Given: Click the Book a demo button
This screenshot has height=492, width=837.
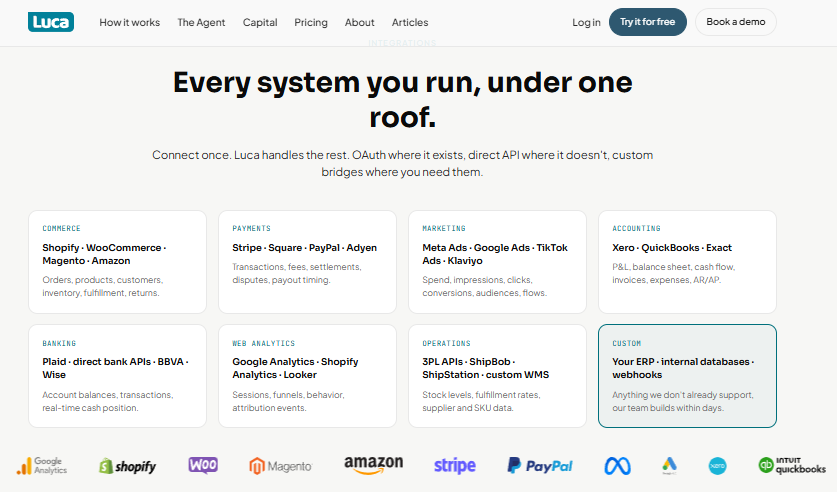Looking at the screenshot, I should point(736,22).
